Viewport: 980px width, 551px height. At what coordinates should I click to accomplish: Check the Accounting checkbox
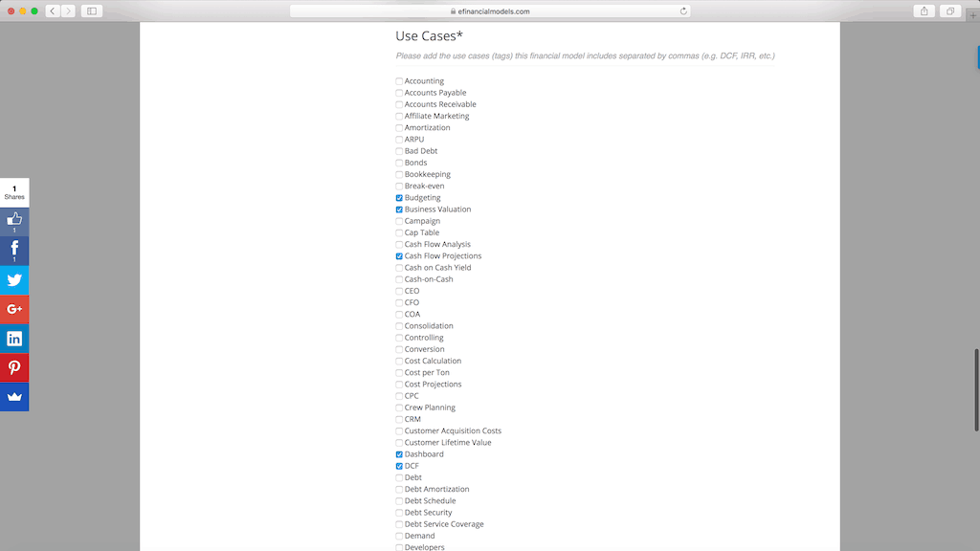[x=399, y=81]
